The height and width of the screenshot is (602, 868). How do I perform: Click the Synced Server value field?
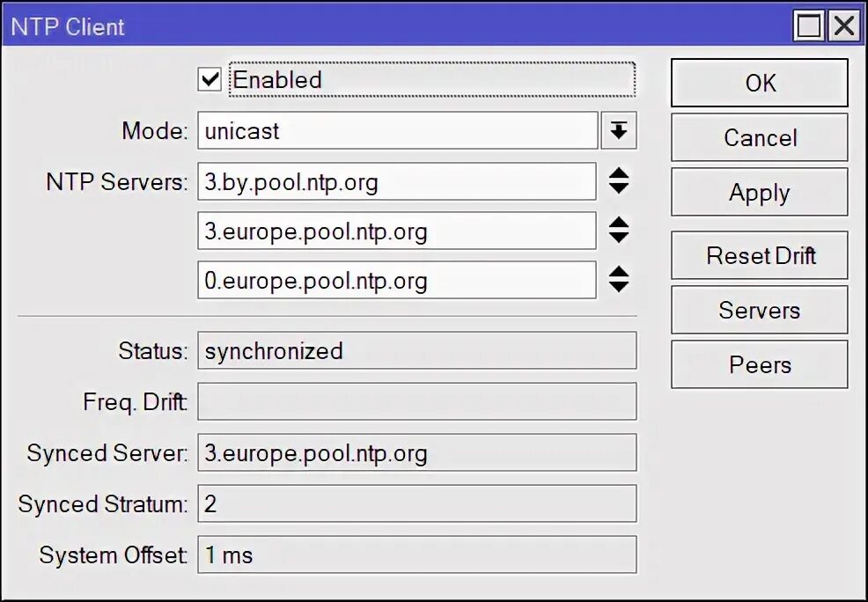(417, 452)
